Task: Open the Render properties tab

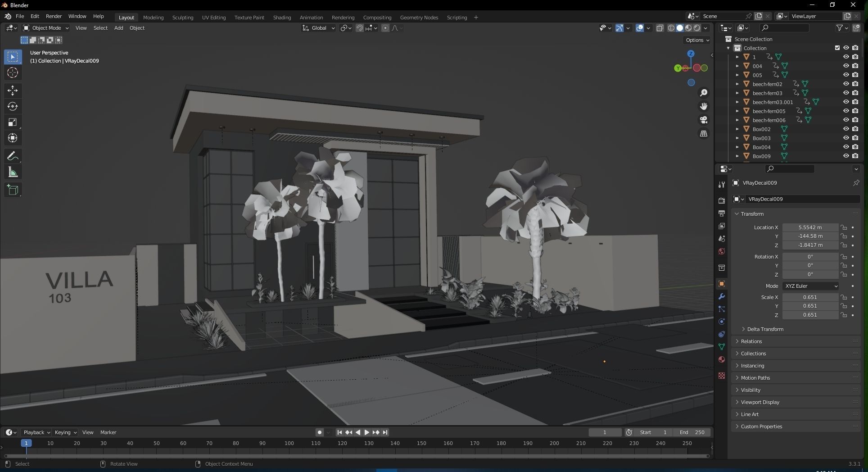Action: click(722, 200)
